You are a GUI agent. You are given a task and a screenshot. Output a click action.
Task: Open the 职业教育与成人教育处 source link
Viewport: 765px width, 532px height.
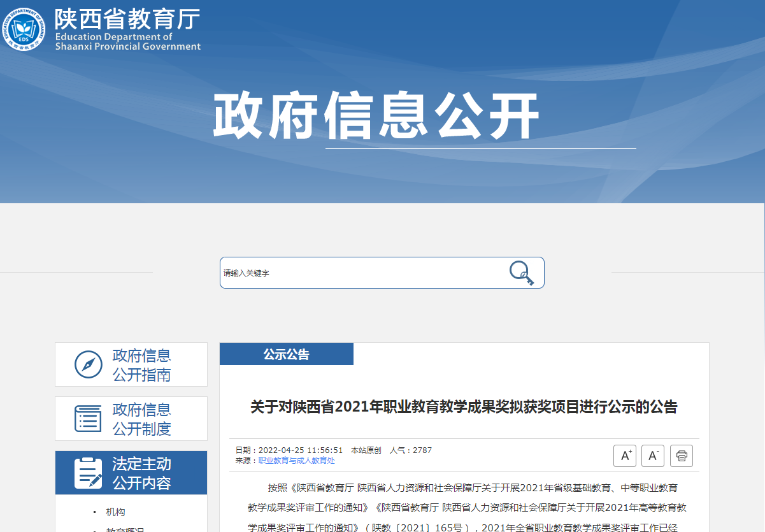(x=296, y=460)
